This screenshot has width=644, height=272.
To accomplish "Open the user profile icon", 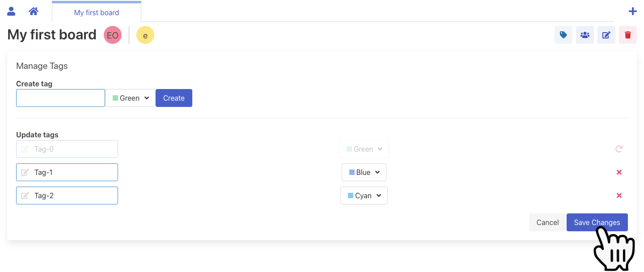I will tap(11, 11).
